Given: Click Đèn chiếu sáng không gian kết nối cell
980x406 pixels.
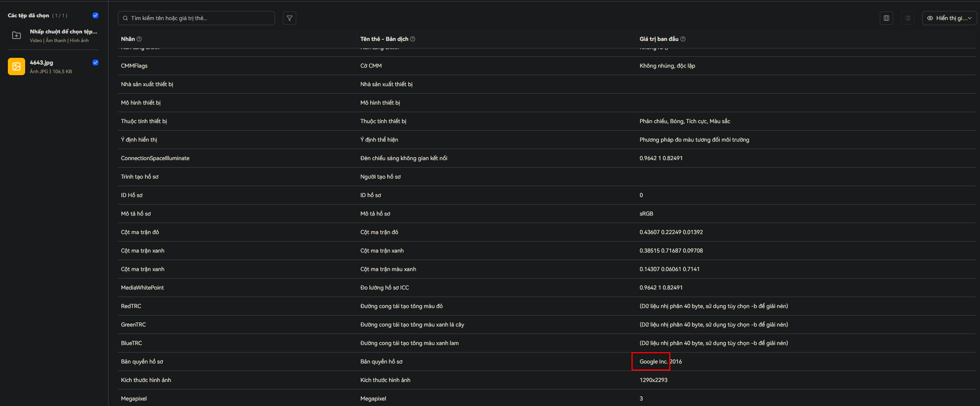Looking at the screenshot, I should click(404, 158).
